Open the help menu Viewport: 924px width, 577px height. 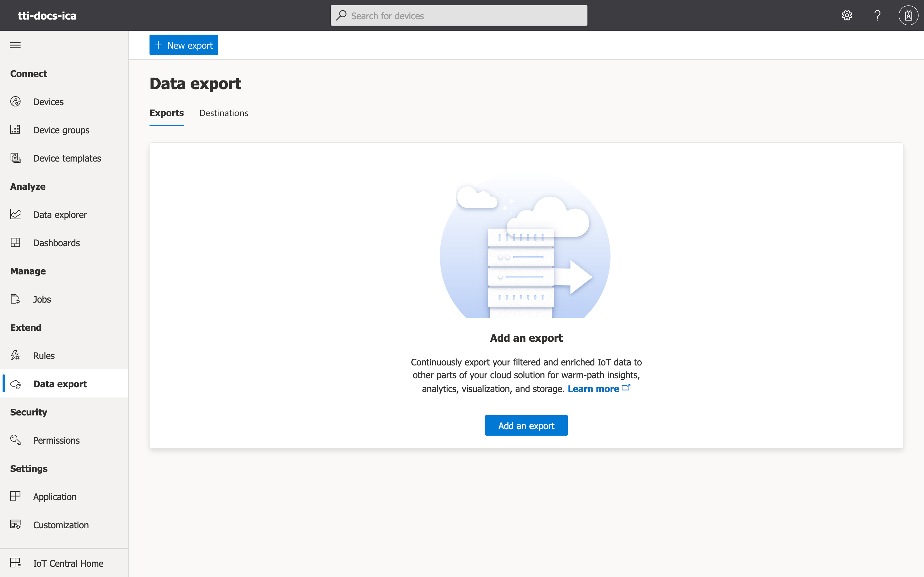tap(877, 15)
